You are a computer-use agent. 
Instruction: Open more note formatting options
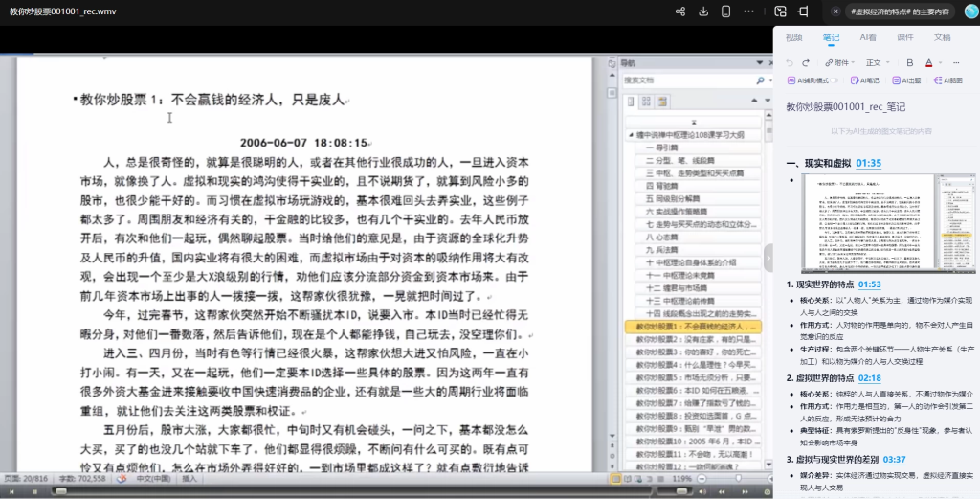point(956,62)
